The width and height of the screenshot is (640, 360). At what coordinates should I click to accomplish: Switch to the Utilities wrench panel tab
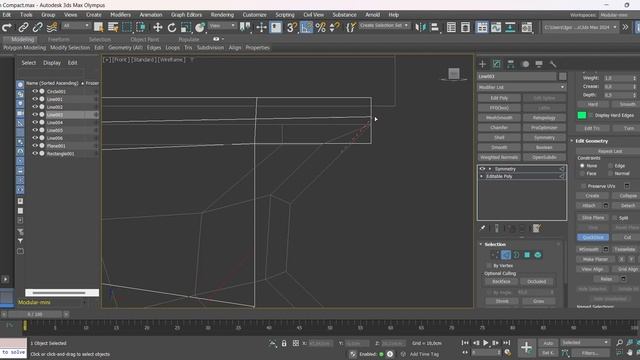pos(553,64)
